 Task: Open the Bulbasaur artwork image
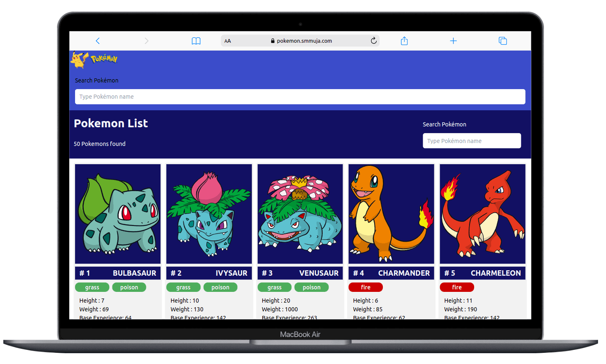[x=118, y=214]
